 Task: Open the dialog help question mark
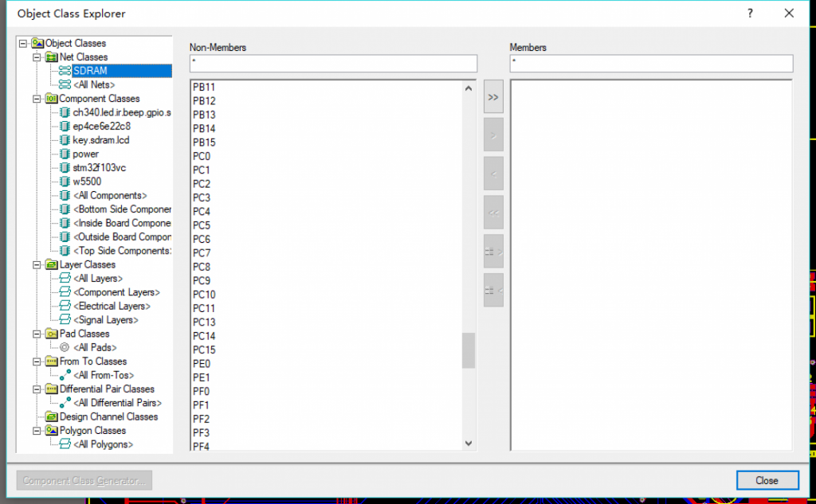coord(750,14)
